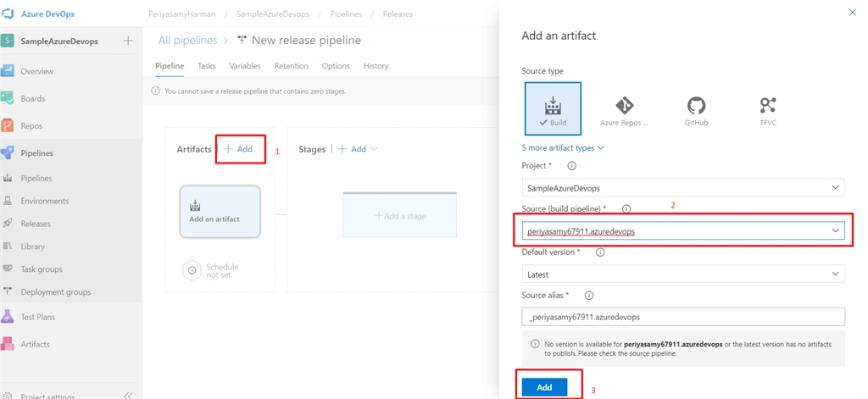Viewport: 868px width, 399px height.
Task: Click the All pipelines breadcrumb link
Action: (x=187, y=40)
